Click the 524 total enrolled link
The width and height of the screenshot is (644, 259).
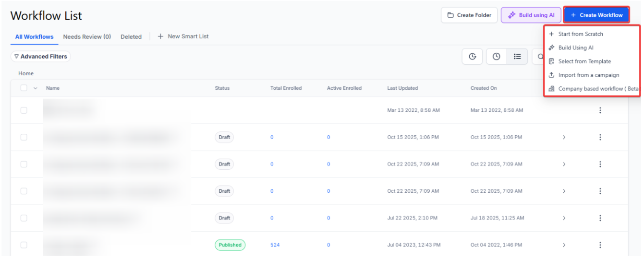tap(275, 245)
